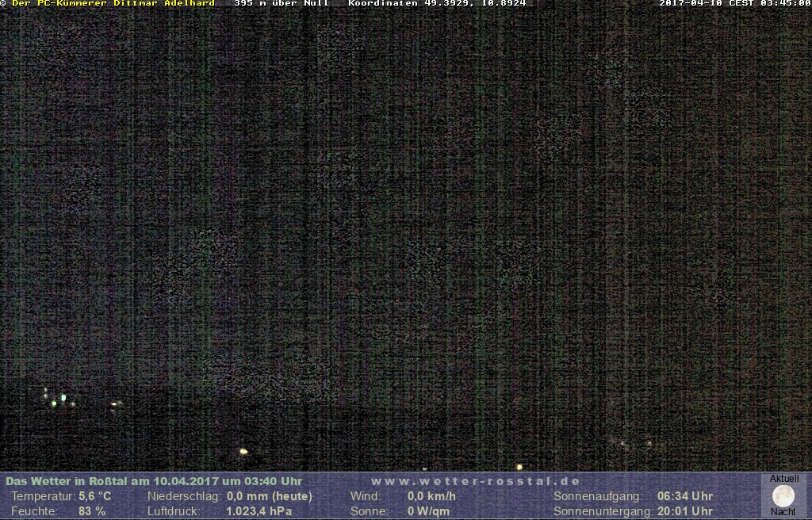Click the moon icon in Aktuell box
This screenshot has height=520, width=812.
click(x=783, y=496)
